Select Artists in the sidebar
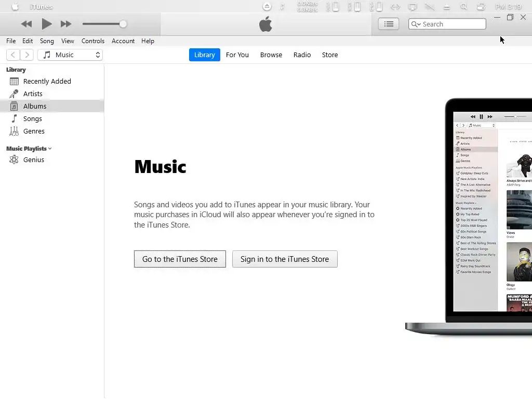Image resolution: width=532 pixels, height=399 pixels. click(x=52, y=94)
